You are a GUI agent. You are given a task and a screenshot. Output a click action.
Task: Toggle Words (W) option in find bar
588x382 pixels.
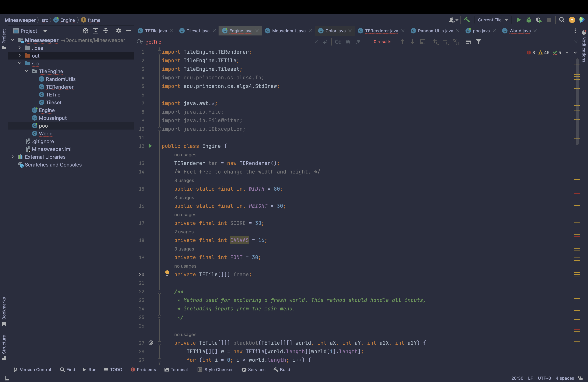coord(348,41)
